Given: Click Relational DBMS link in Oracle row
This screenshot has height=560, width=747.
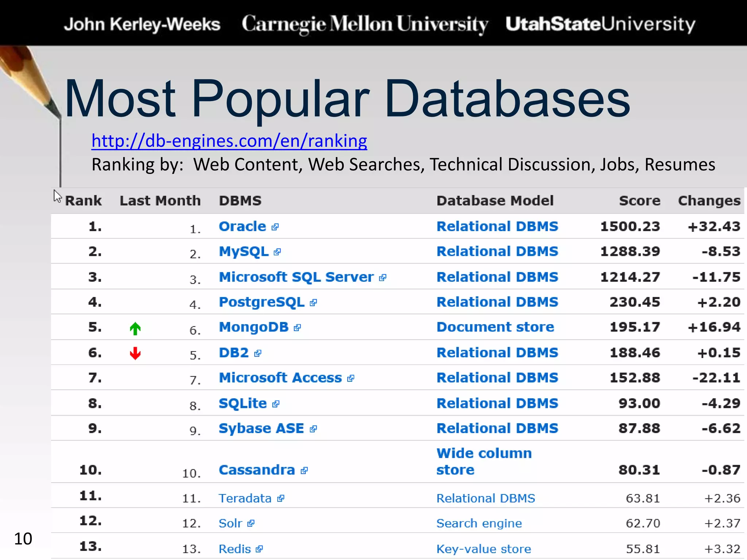Looking at the screenshot, I should point(497,226).
